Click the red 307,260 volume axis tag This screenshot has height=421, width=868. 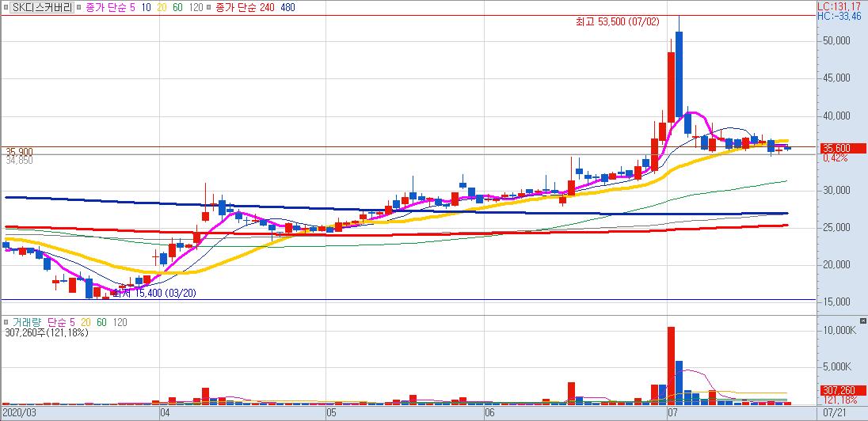pos(842,390)
